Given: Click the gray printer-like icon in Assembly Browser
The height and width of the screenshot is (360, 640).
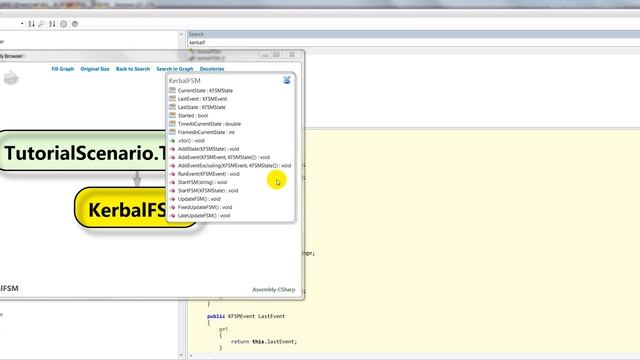Looking at the screenshot, I should [11, 78].
